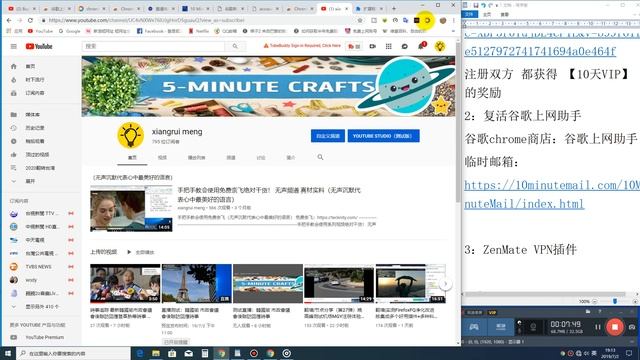Open the YouTube apps grid icon

click(x=389, y=47)
